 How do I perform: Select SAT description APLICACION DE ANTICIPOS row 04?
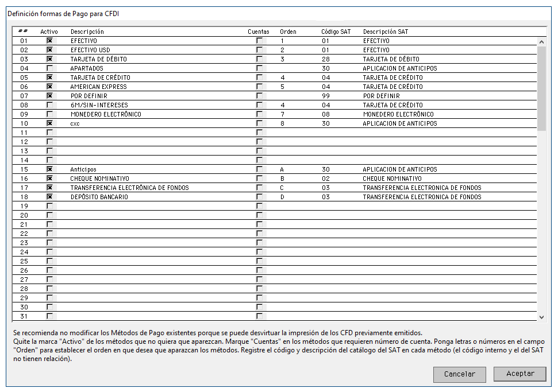coord(400,68)
